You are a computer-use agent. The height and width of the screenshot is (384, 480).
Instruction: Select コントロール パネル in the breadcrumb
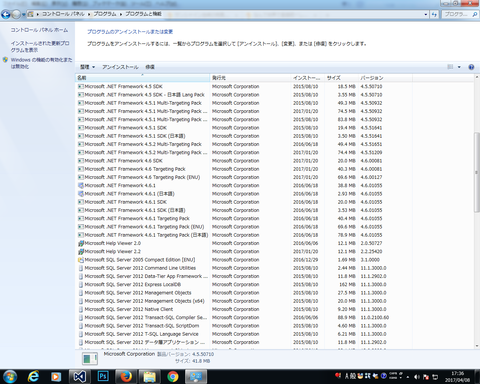63,14
